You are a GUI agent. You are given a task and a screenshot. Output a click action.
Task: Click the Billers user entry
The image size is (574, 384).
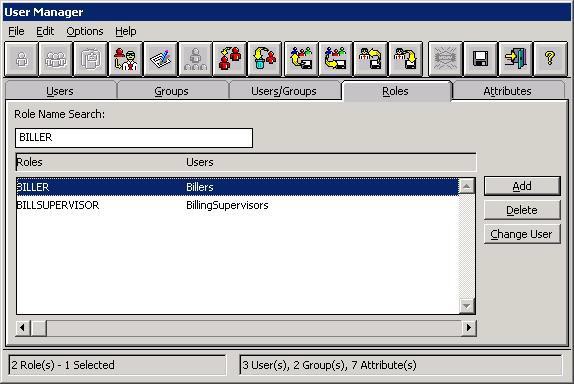pos(200,187)
